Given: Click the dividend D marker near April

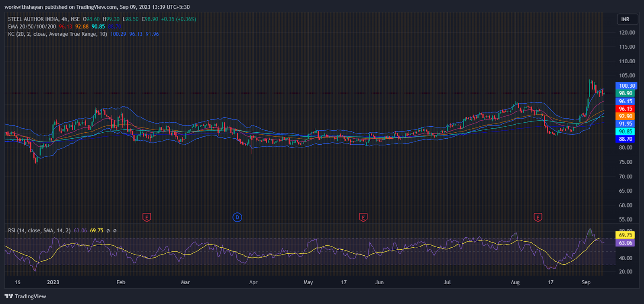Looking at the screenshot, I should coord(237,218).
